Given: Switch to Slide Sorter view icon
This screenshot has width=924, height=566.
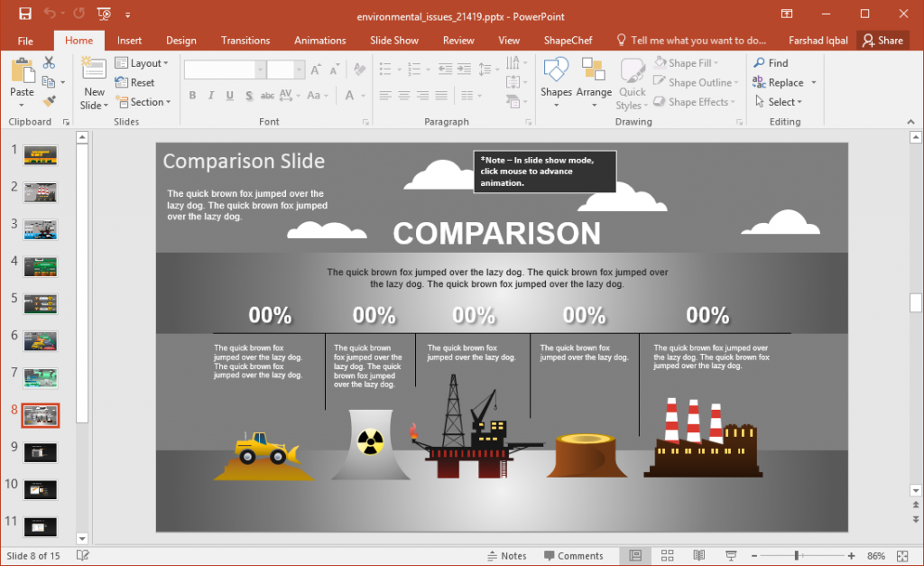Looking at the screenshot, I should point(666,555).
